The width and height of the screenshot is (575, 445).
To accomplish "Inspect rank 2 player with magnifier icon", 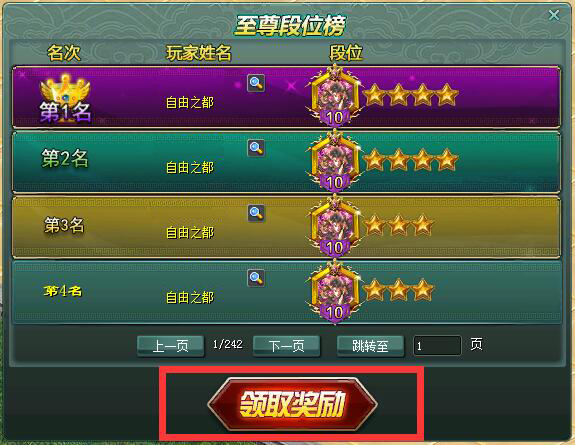I will [x=256, y=148].
